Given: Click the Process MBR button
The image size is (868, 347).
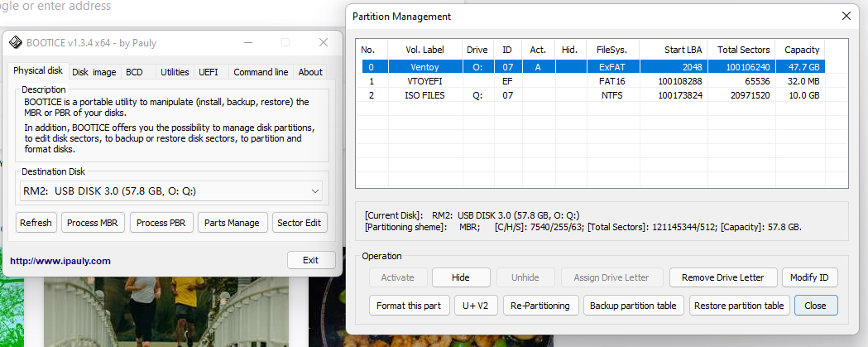Looking at the screenshot, I should pos(93,223).
